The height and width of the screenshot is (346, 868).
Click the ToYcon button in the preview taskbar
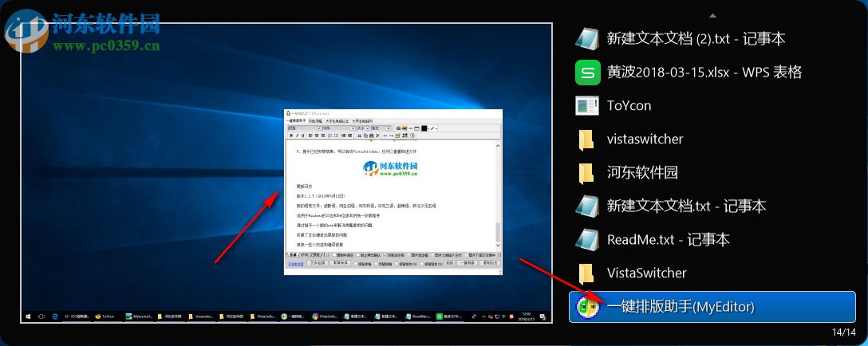106,317
